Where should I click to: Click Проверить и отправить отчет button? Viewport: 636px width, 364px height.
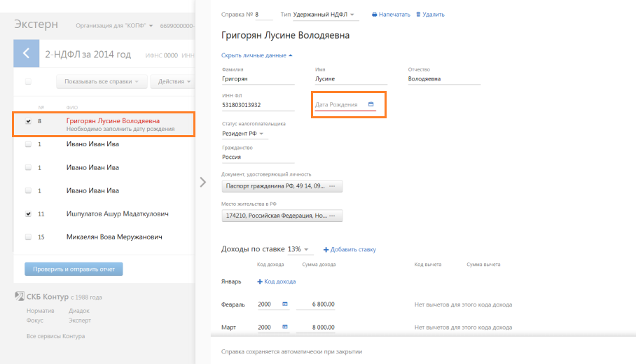pyautogui.click(x=74, y=269)
